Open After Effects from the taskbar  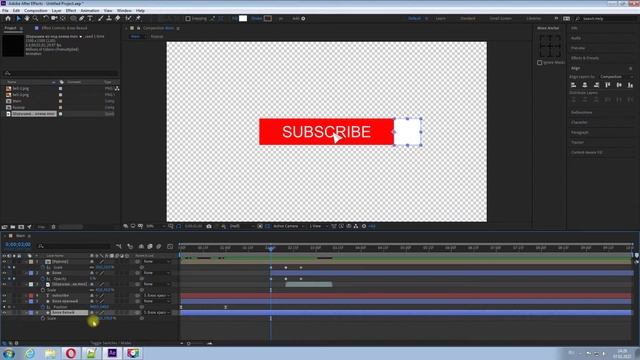(x=112, y=353)
